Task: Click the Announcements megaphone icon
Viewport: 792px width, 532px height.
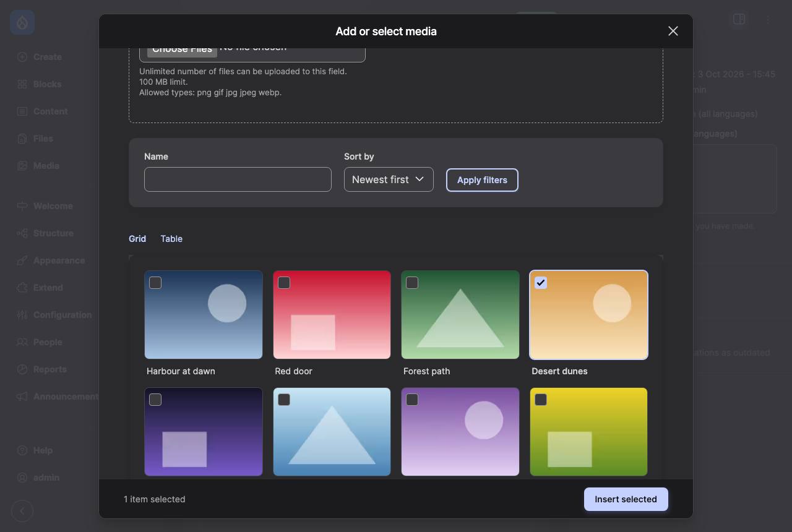Action: tap(22, 397)
